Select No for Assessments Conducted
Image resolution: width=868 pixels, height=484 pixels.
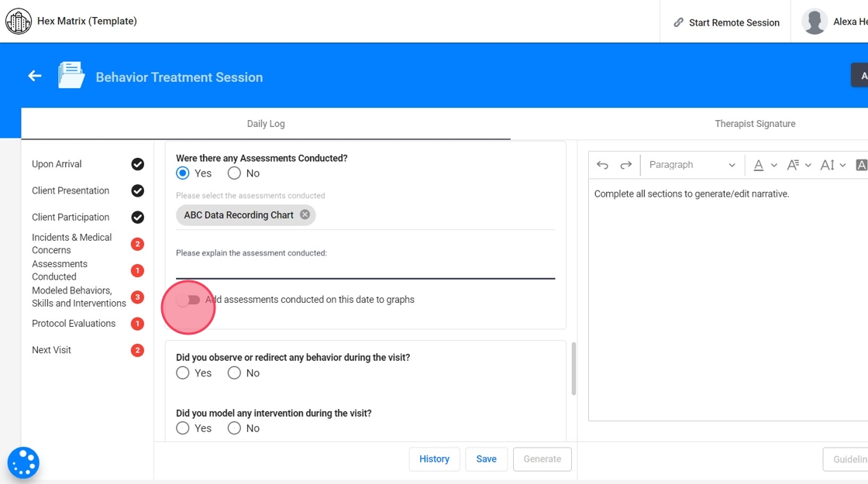[x=234, y=173]
